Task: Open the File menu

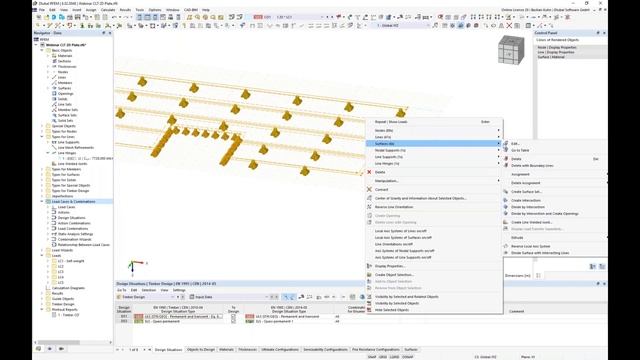Action: coord(42,10)
